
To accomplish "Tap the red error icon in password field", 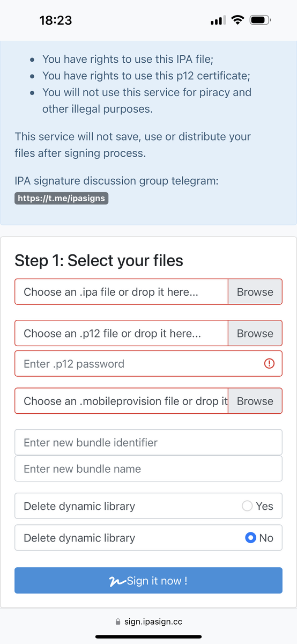I will tap(270, 364).
